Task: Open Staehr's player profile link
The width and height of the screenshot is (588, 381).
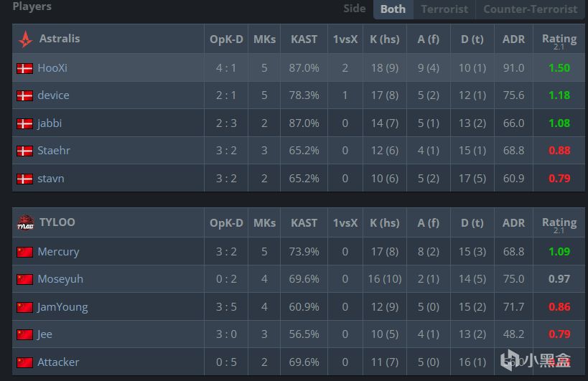Action: 54,151
